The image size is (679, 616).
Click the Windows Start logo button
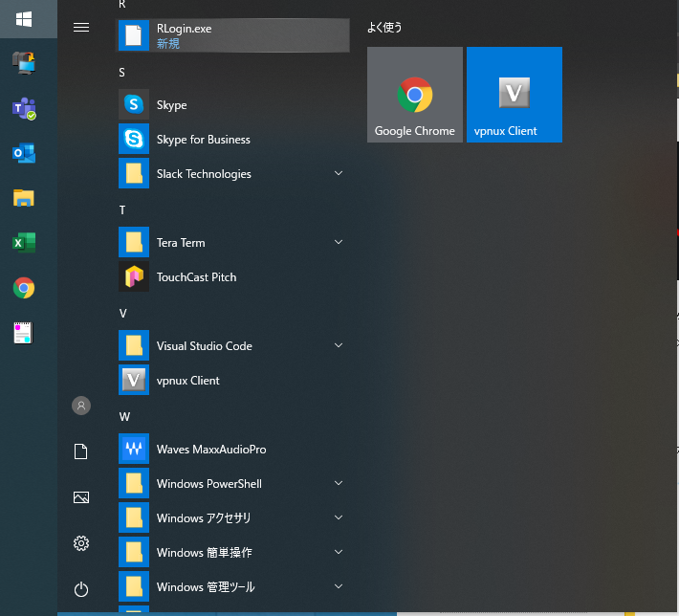point(24,19)
